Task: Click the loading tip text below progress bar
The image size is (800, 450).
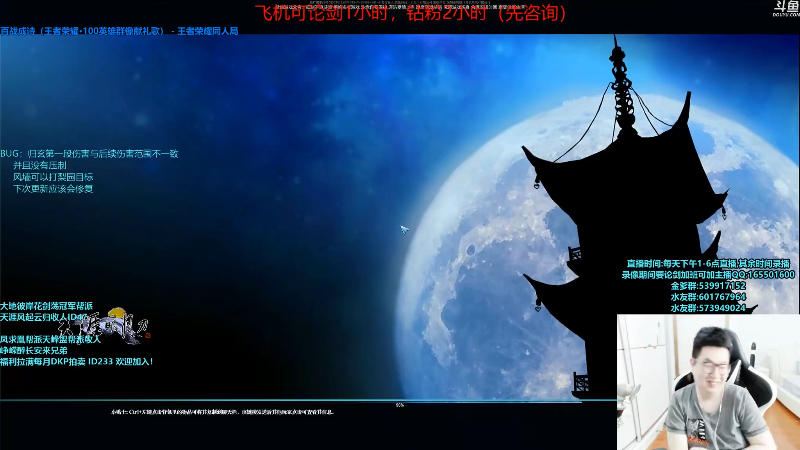Action: coord(222,412)
